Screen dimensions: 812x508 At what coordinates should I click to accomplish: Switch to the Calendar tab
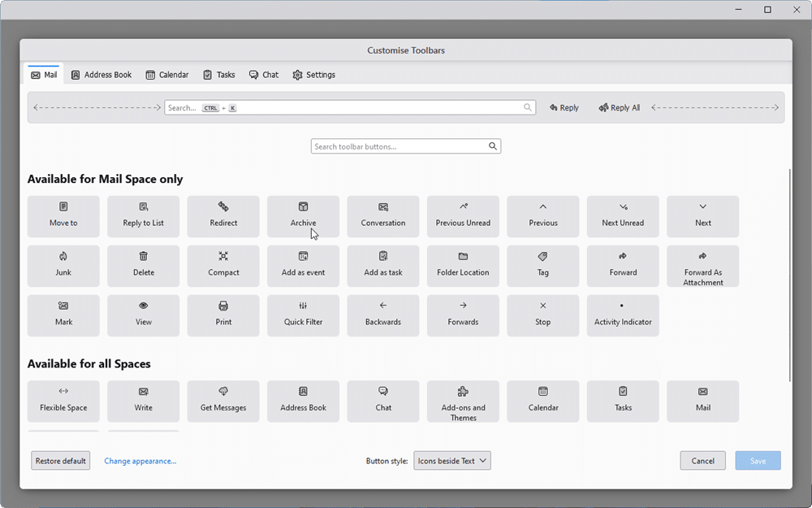pyautogui.click(x=166, y=74)
